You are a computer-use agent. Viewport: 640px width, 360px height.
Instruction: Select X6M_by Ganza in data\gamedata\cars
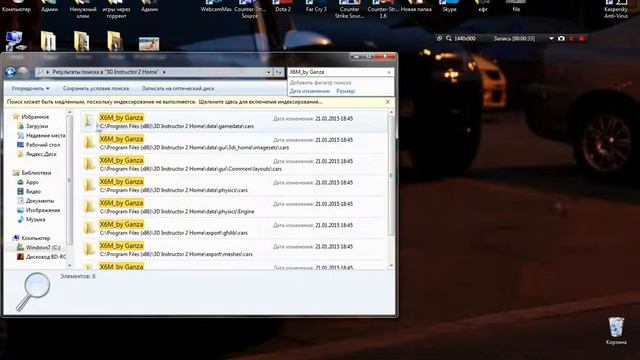pyautogui.click(x=233, y=122)
